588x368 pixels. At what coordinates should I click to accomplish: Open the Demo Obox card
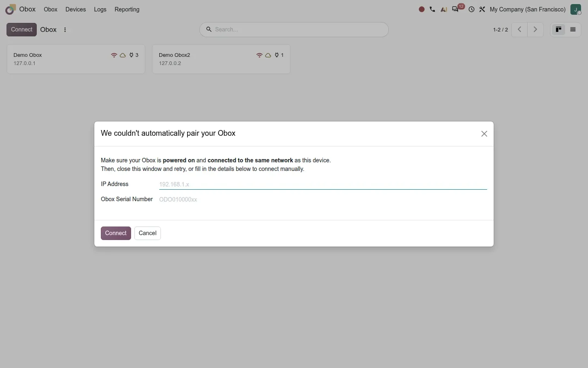[x=76, y=59]
